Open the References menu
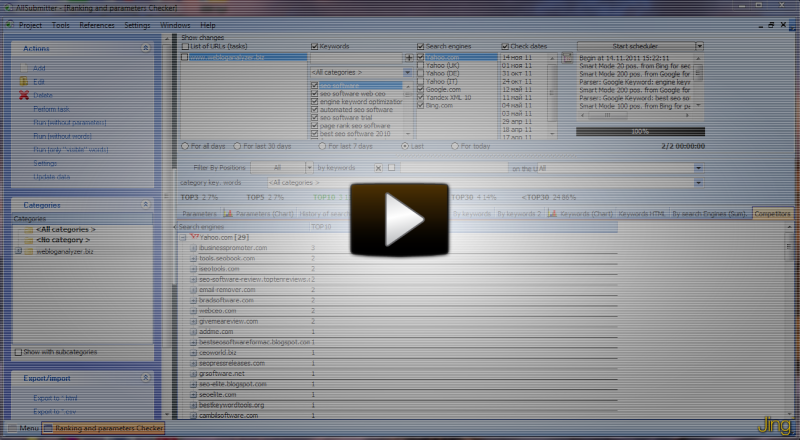 96,24
